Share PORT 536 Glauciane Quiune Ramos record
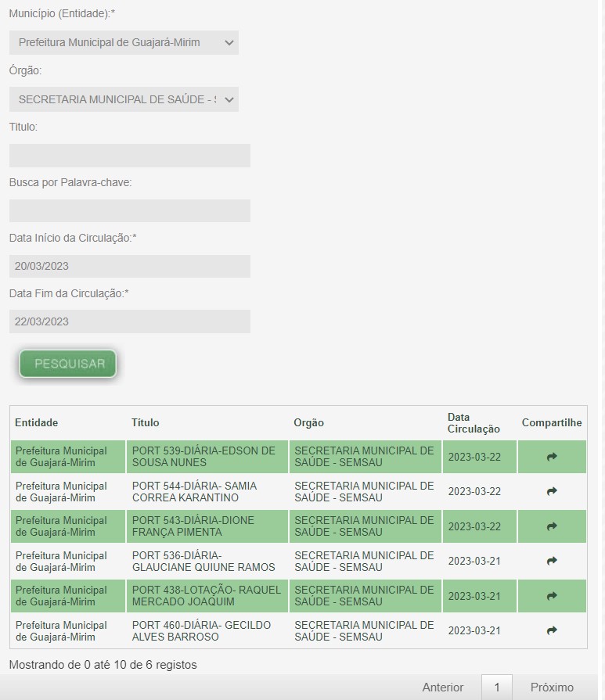 click(552, 561)
